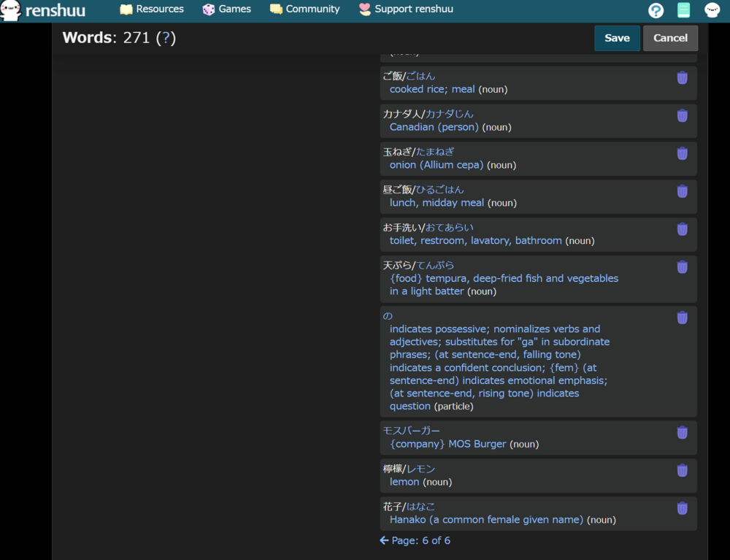Delete the 昼ご飯 lunch entry
This screenshot has height=560, width=730.
click(682, 192)
